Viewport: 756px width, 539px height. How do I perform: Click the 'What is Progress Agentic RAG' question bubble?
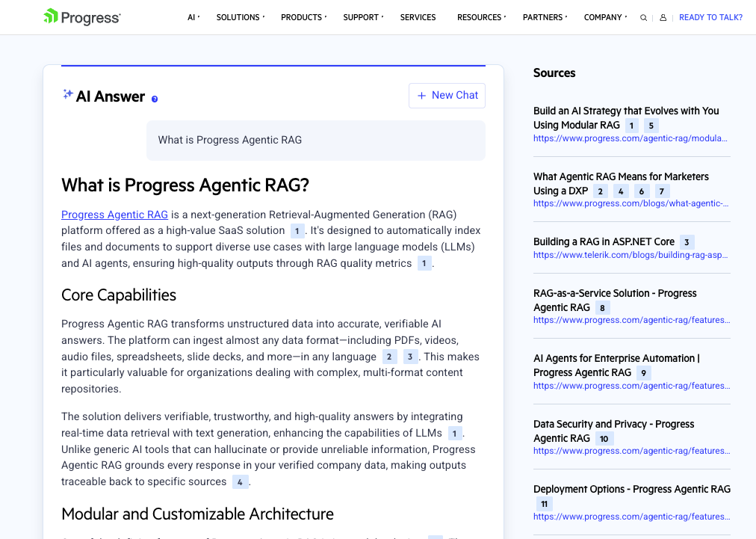(x=315, y=140)
